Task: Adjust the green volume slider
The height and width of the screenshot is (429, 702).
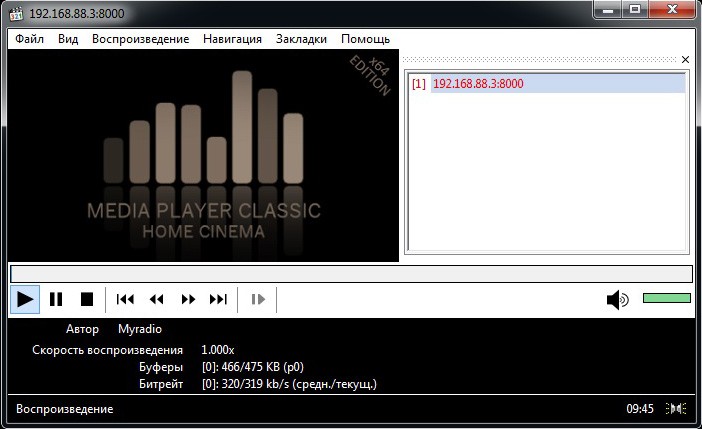Action: pos(666,299)
